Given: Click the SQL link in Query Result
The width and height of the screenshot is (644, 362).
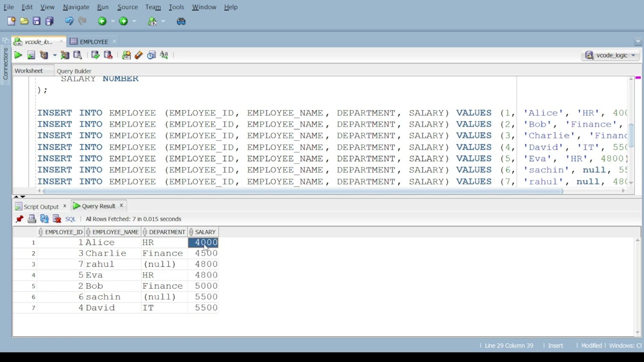Looking at the screenshot, I should pyautogui.click(x=70, y=219).
